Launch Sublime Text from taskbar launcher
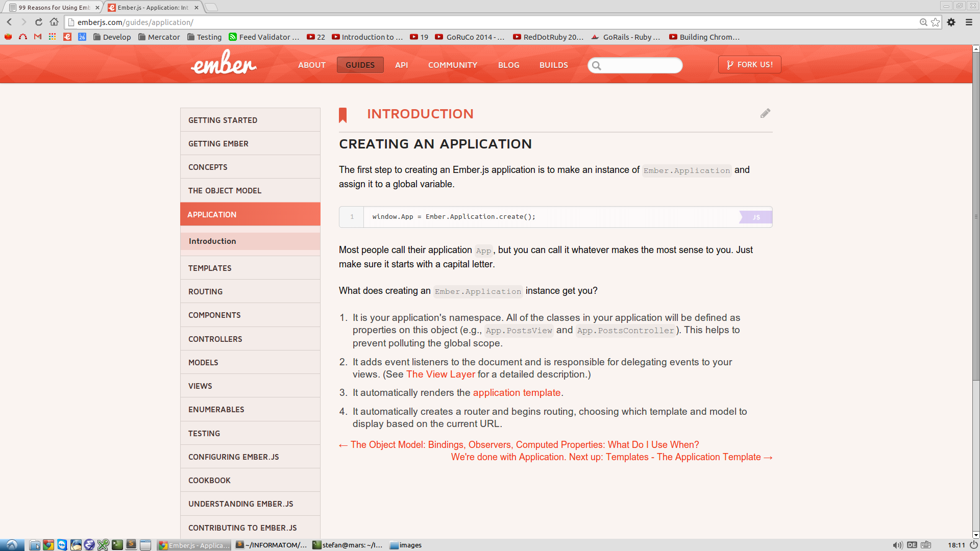This screenshot has width=980, height=551. pos(131,545)
